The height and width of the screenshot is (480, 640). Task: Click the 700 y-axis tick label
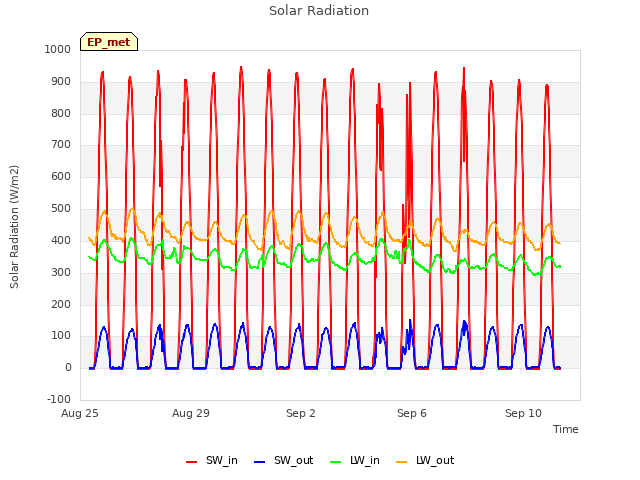[x=61, y=144]
